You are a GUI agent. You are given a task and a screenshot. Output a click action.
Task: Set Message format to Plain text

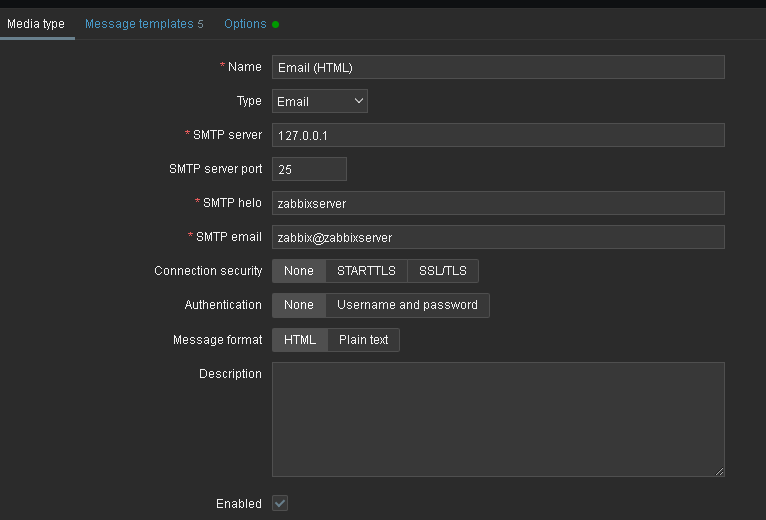363,340
